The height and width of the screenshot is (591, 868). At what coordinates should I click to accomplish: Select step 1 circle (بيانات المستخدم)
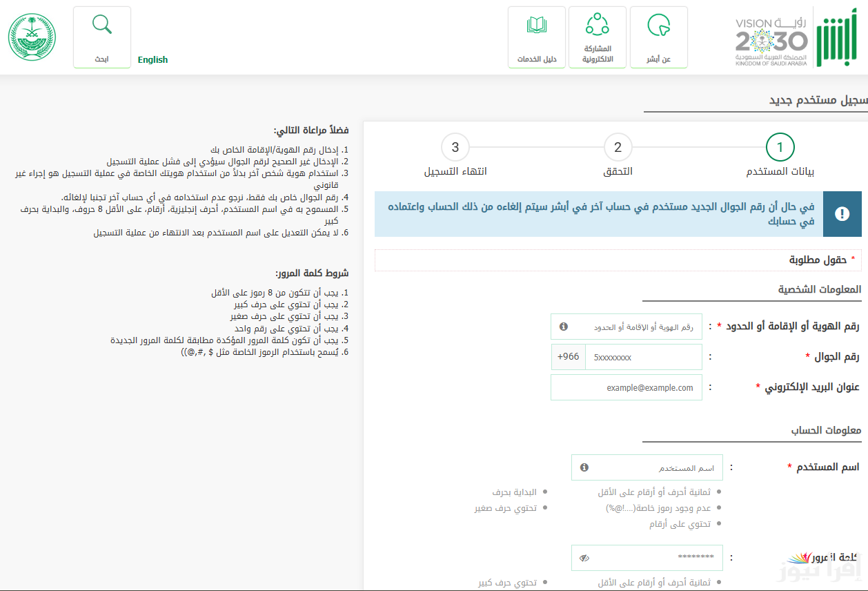(x=780, y=147)
